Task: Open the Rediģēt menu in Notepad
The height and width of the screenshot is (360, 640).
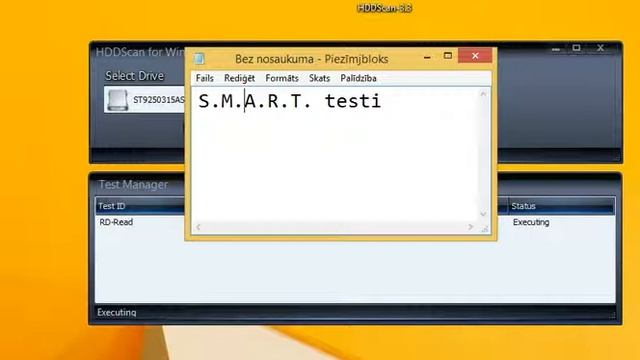Action: (x=239, y=78)
